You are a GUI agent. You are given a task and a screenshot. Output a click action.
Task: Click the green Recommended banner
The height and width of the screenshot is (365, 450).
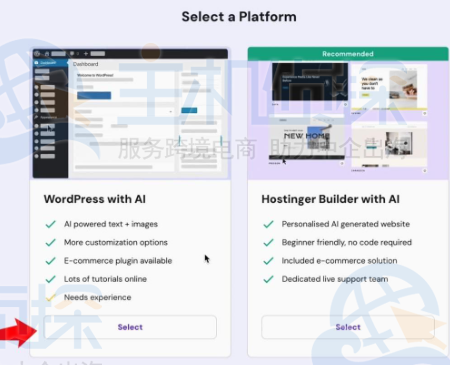coord(348,54)
